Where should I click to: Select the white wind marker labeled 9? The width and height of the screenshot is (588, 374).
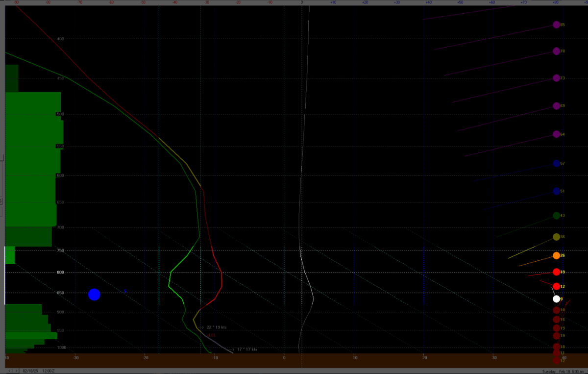pyautogui.click(x=556, y=299)
